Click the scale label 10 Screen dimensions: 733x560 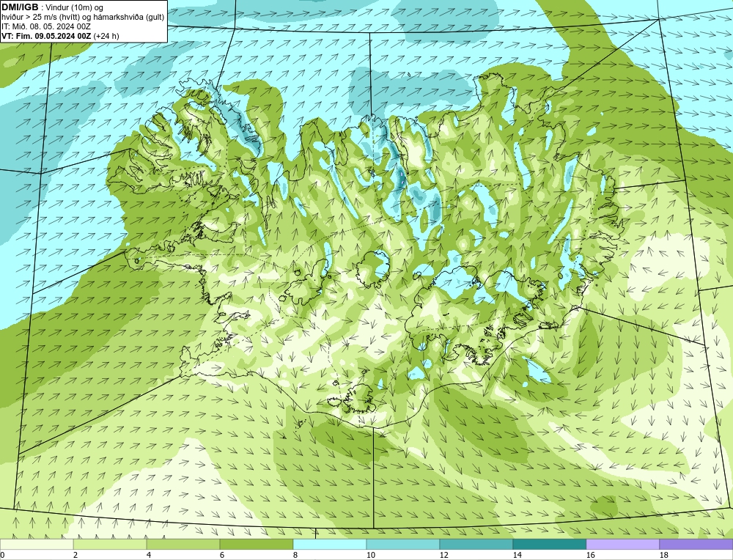point(370,555)
